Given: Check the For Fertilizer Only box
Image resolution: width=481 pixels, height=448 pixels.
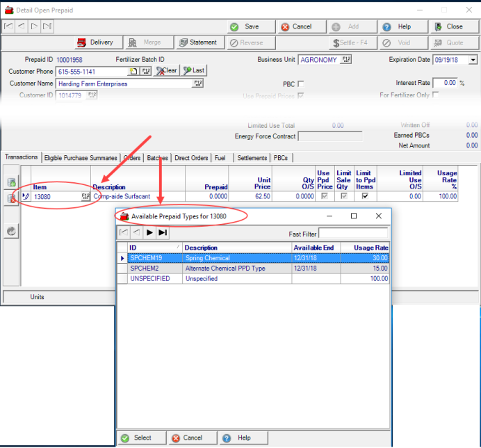Looking at the screenshot, I should (x=436, y=95).
